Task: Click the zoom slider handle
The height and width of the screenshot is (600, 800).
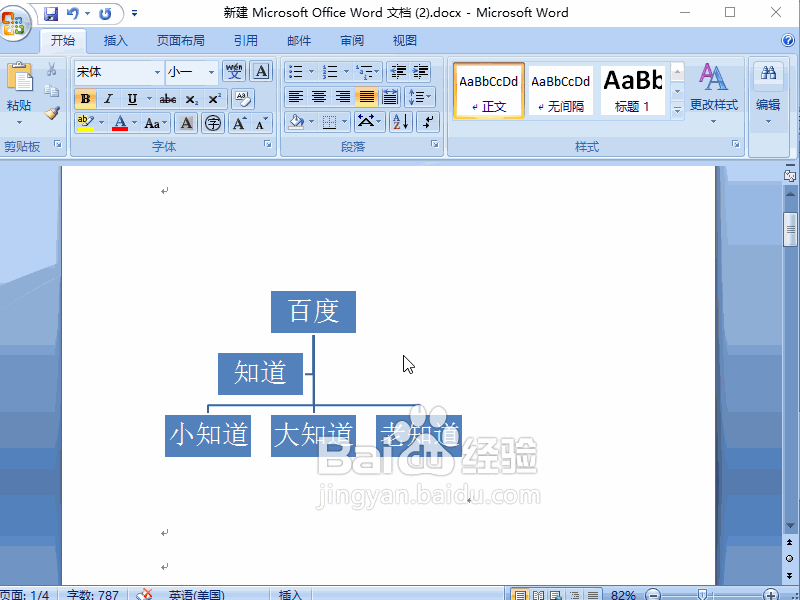Action: pos(703,594)
